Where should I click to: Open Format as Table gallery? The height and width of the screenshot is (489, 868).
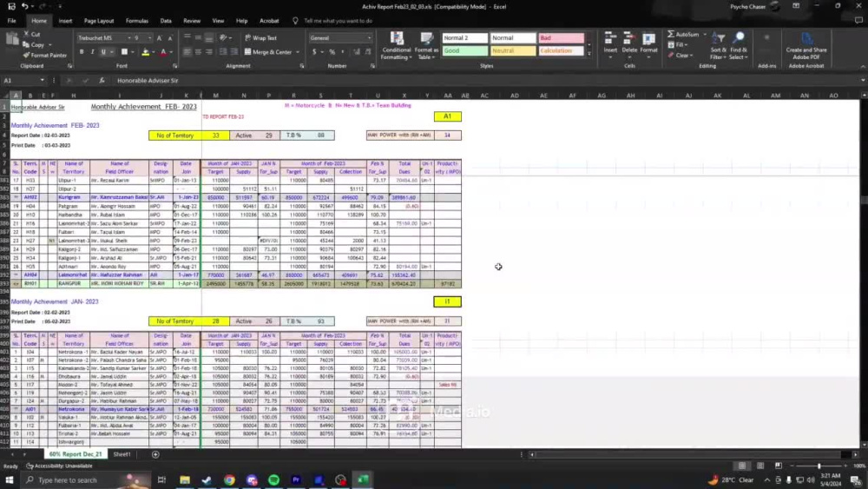pyautogui.click(x=426, y=46)
